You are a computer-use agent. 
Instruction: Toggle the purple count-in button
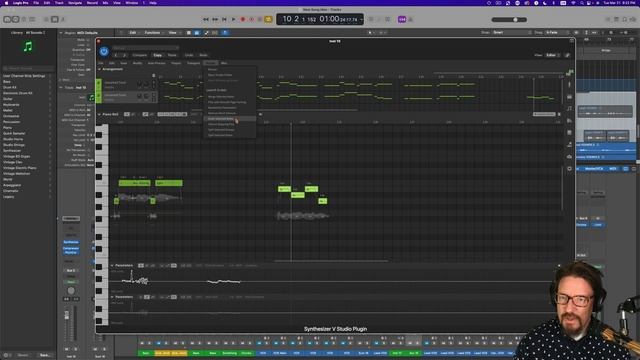coord(402,19)
